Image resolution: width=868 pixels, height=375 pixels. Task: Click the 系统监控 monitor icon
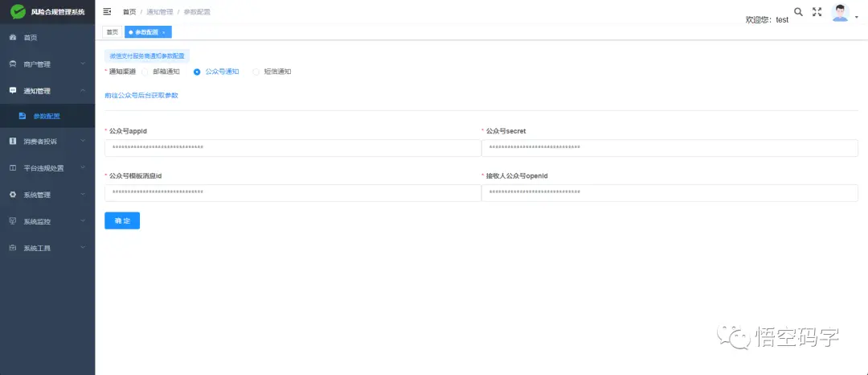pyautogui.click(x=13, y=221)
